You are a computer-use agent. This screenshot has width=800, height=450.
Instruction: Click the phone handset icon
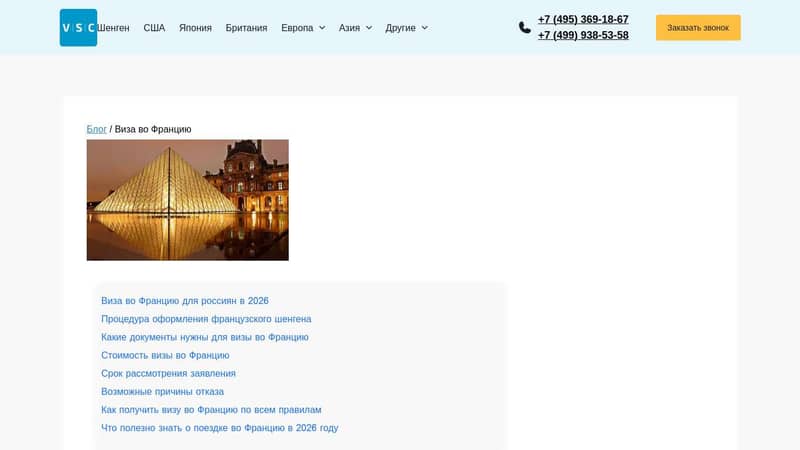[524, 28]
